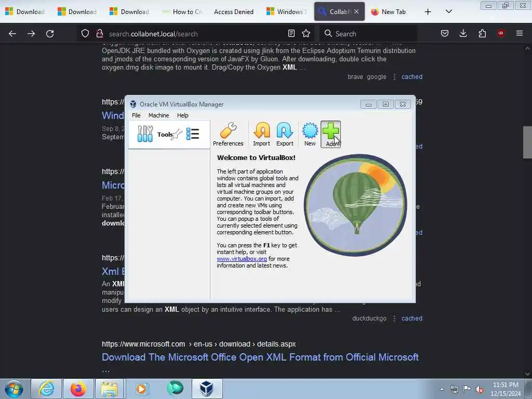Open Download Microsoft Office Open XML Format result
The height and width of the screenshot is (399, 532).
coord(260,357)
